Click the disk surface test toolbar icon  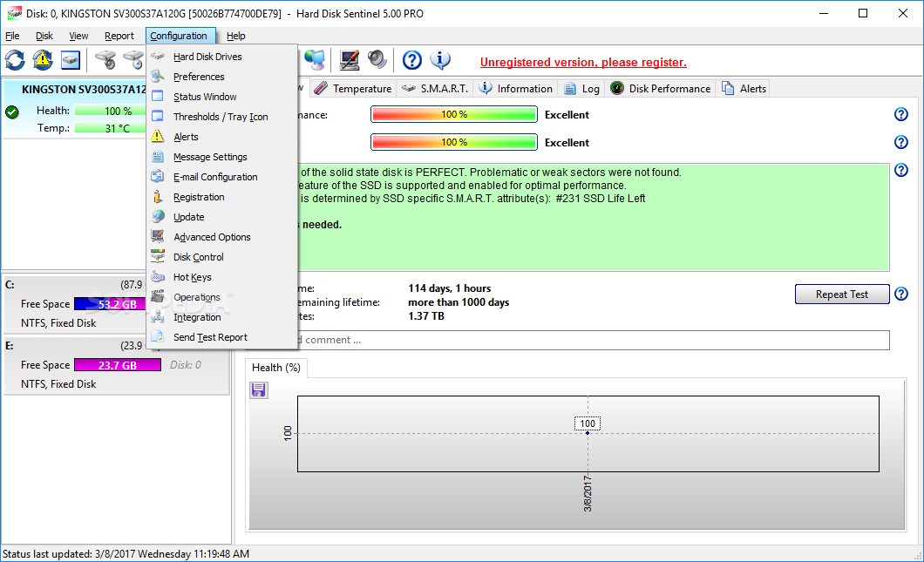105,60
